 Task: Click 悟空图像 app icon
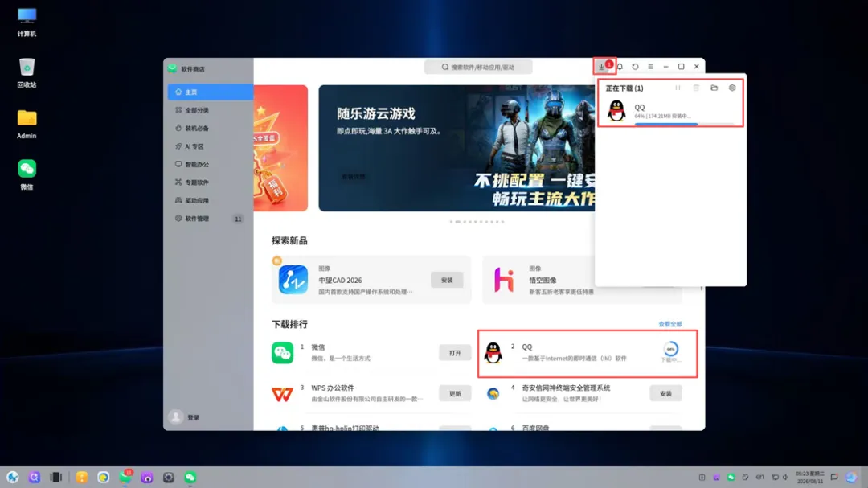tap(504, 279)
